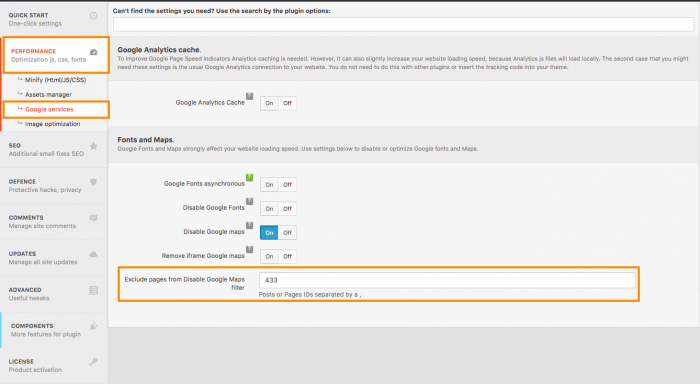The image size is (700, 384).
Task: Open the Advanced section
Action: tap(54, 294)
